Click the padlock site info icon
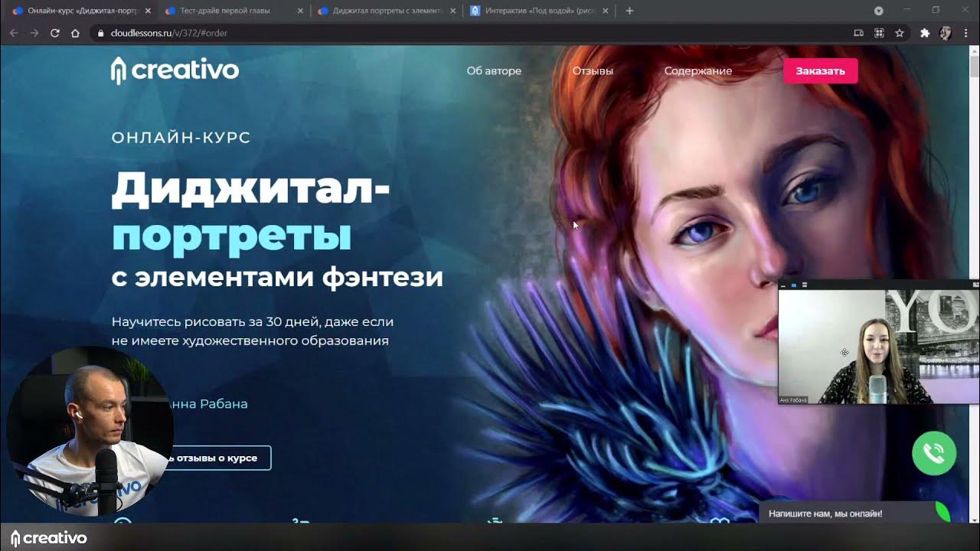Screen dimensions: 980x551 coord(100,33)
